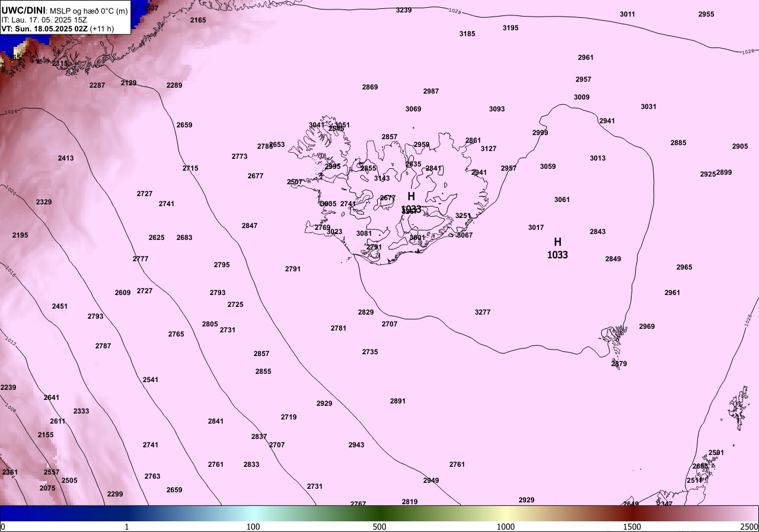Click the height value 2625
759x532 pixels.
tap(157, 238)
